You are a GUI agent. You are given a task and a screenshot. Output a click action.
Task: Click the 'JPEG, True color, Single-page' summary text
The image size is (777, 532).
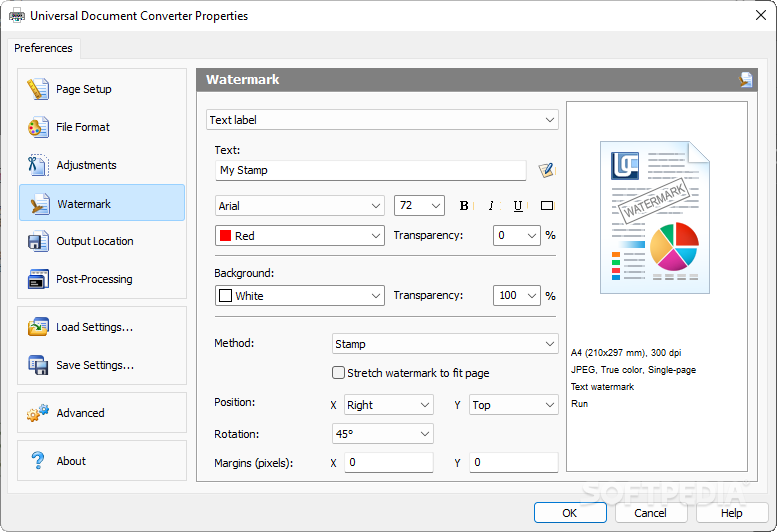coord(633,370)
